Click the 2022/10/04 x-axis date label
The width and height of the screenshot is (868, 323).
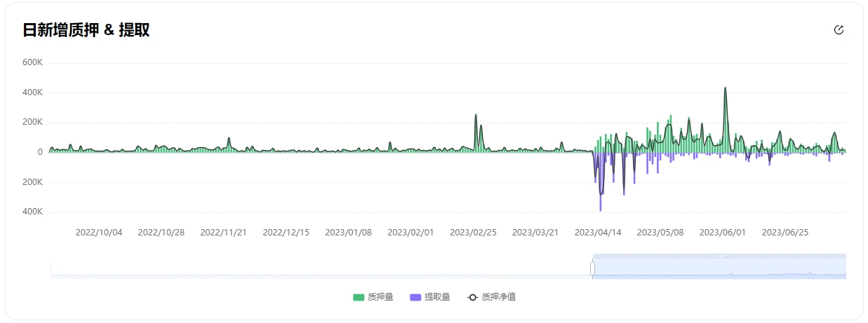point(99,233)
